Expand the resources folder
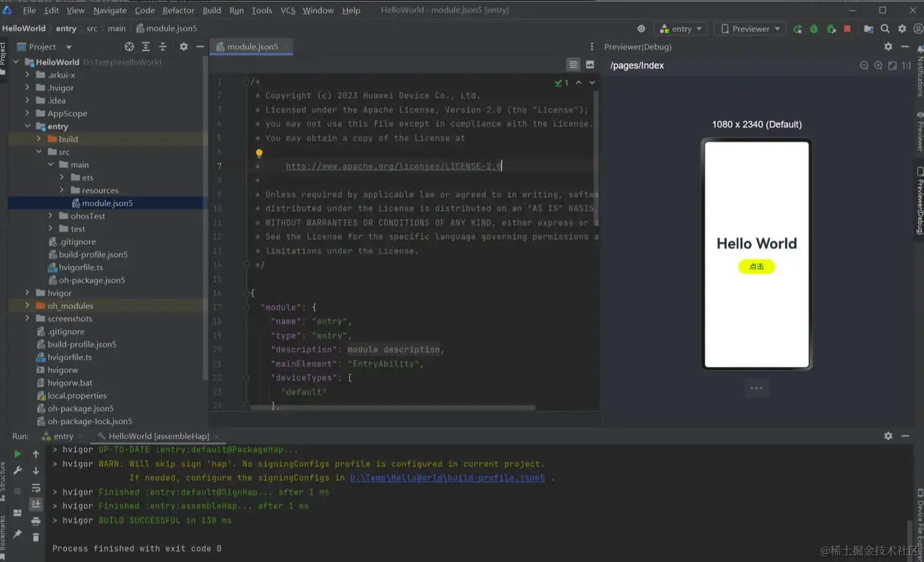Viewport: 924px width, 562px height. (62, 190)
